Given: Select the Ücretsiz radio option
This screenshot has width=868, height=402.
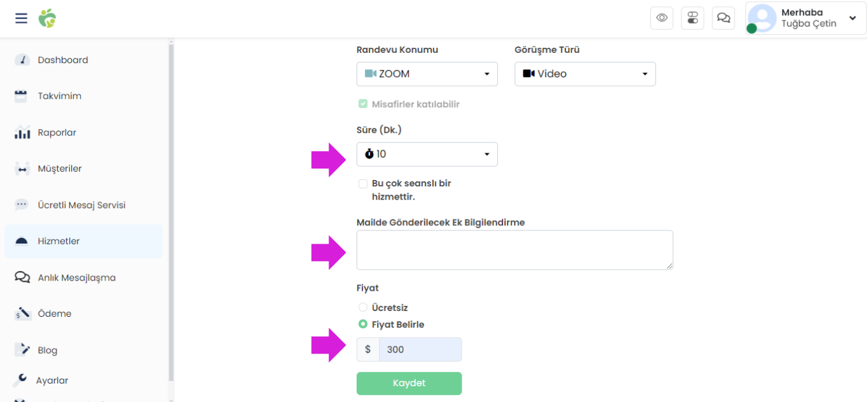Looking at the screenshot, I should (363, 308).
